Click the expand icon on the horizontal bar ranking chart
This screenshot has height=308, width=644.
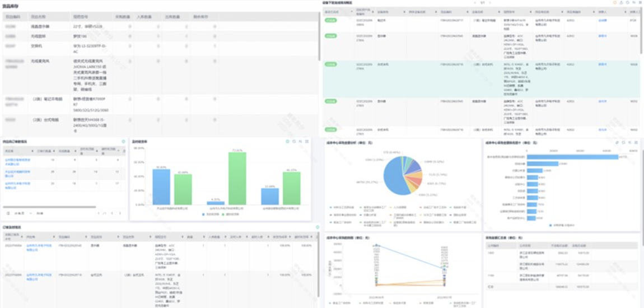[x=636, y=142]
